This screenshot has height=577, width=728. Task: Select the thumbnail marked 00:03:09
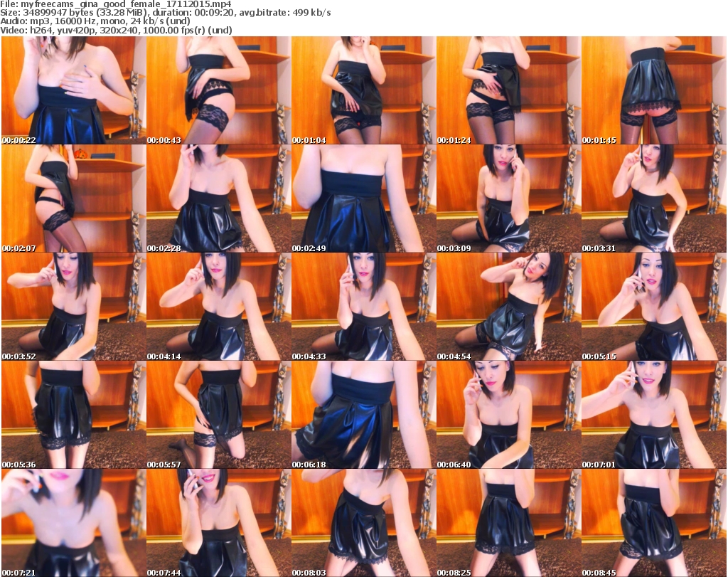(x=509, y=198)
